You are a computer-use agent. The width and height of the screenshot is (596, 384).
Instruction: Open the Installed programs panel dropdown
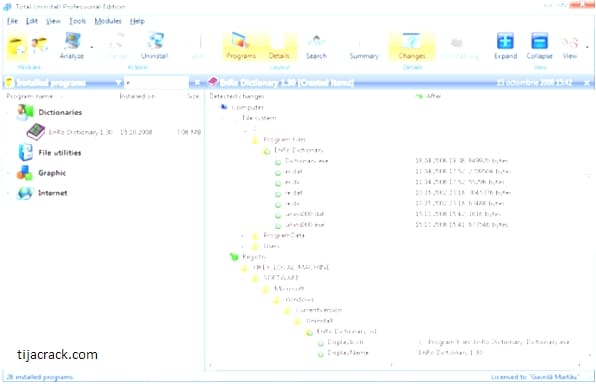click(119, 83)
